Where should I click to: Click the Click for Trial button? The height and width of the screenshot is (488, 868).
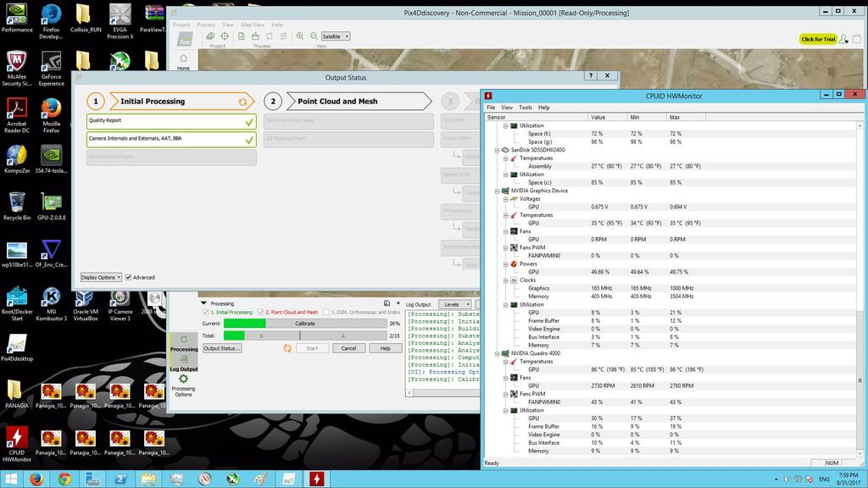818,39
